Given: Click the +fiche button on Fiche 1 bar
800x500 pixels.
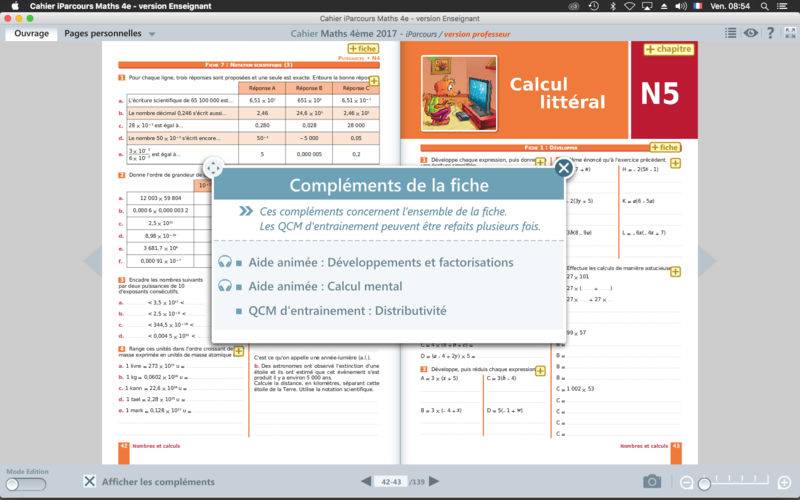Looking at the screenshot, I should pyautogui.click(x=665, y=147).
